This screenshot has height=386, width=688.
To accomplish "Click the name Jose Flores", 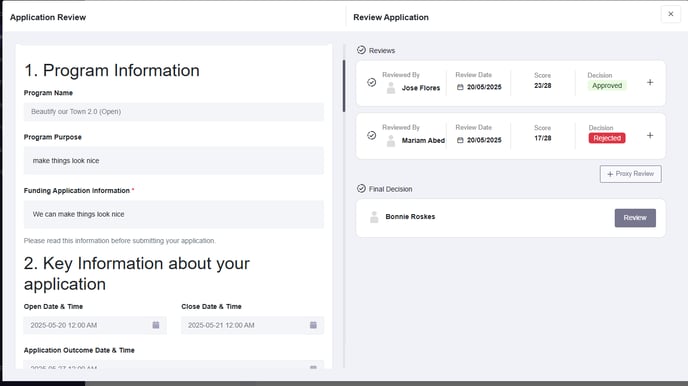I will coord(421,88).
